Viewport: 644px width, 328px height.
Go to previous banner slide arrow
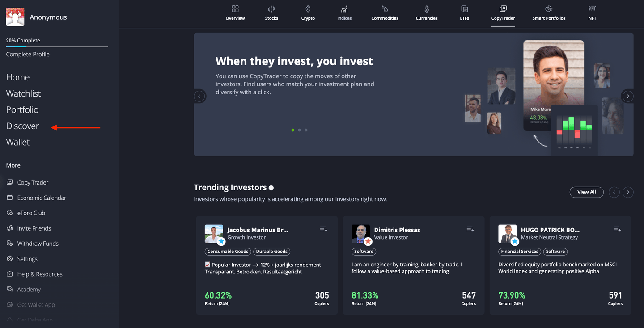199,96
